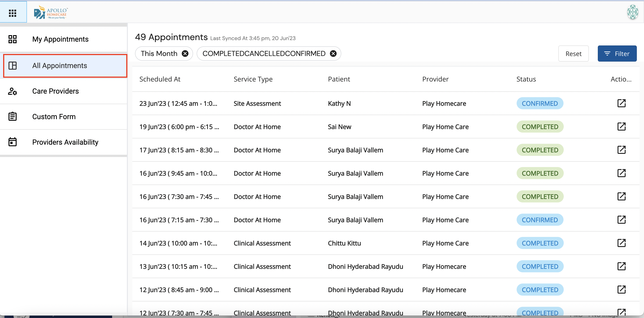Click the COMPLETED badge for Sai New
Image resolution: width=644 pixels, height=318 pixels.
(x=540, y=127)
